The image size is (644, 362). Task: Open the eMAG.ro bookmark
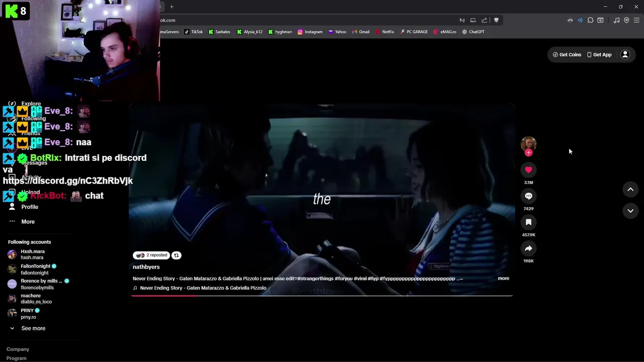pyautogui.click(x=445, y=32)
